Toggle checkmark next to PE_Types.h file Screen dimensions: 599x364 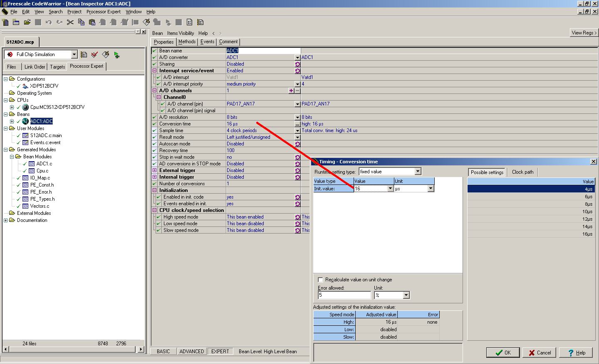(x=18, y=199)
